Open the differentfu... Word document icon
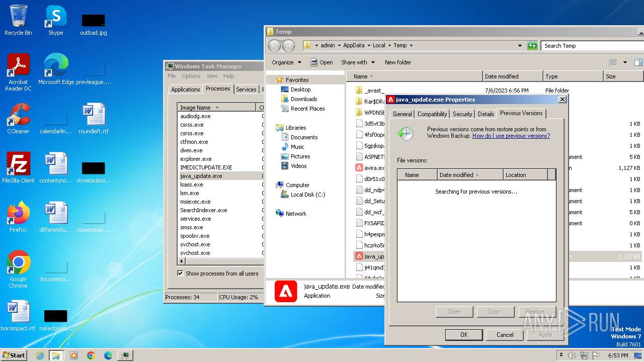Image resolution: width=644 pixels, height=362 pixels. 56,217
